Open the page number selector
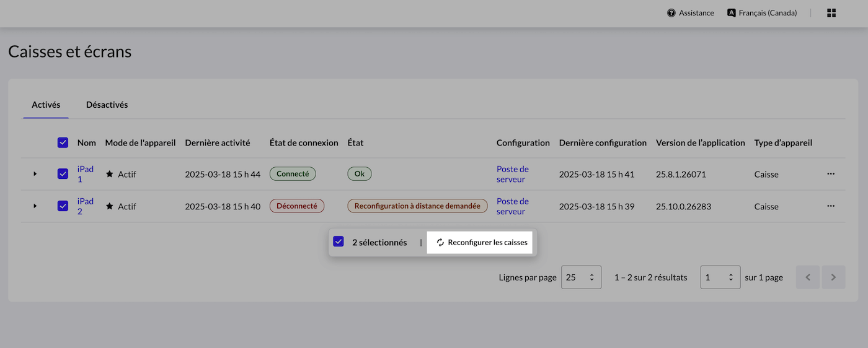The height and width of the screenshot is (348, 868). [720, 277]
